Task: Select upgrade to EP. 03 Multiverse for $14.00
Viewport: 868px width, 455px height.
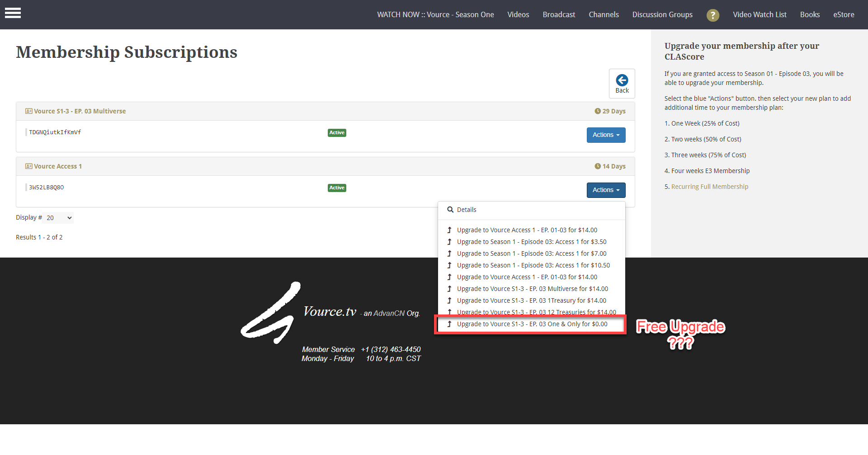Action: point(531,289)
